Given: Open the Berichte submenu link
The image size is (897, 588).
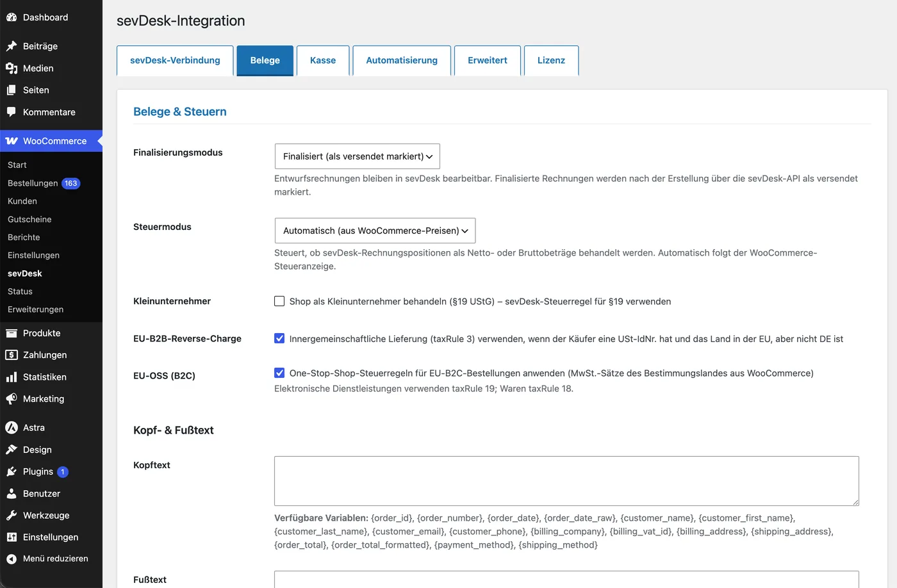Looking at the screenshot, I should pyautogui.click(x=24, y=237).
